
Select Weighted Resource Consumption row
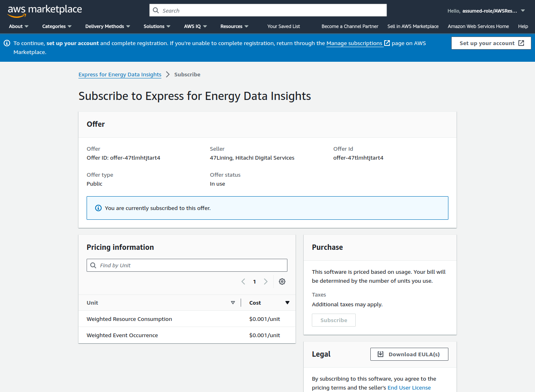(187, 319)
